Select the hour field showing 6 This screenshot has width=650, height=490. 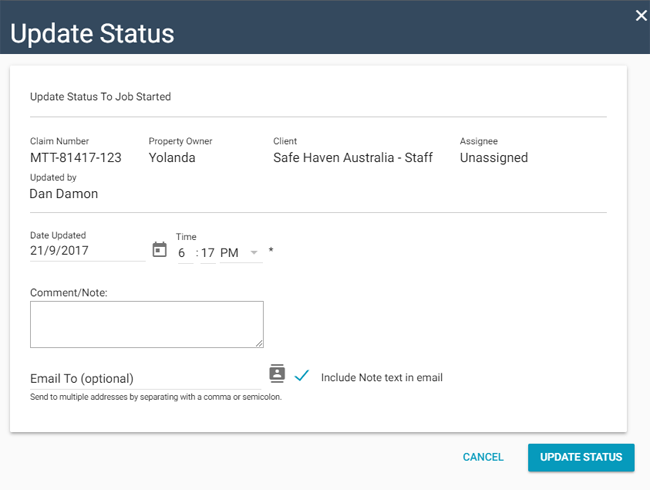pyautogui.click(x=183, y=253)
